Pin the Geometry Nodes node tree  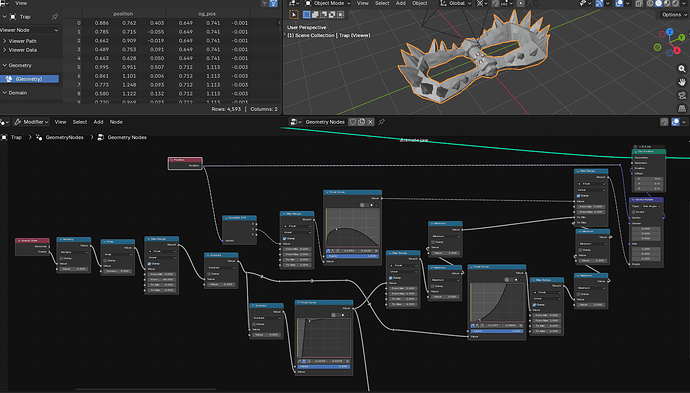382,122
